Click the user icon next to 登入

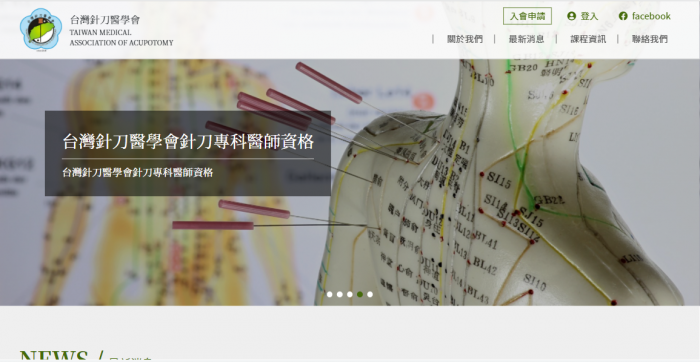click(x=571, y=16)
